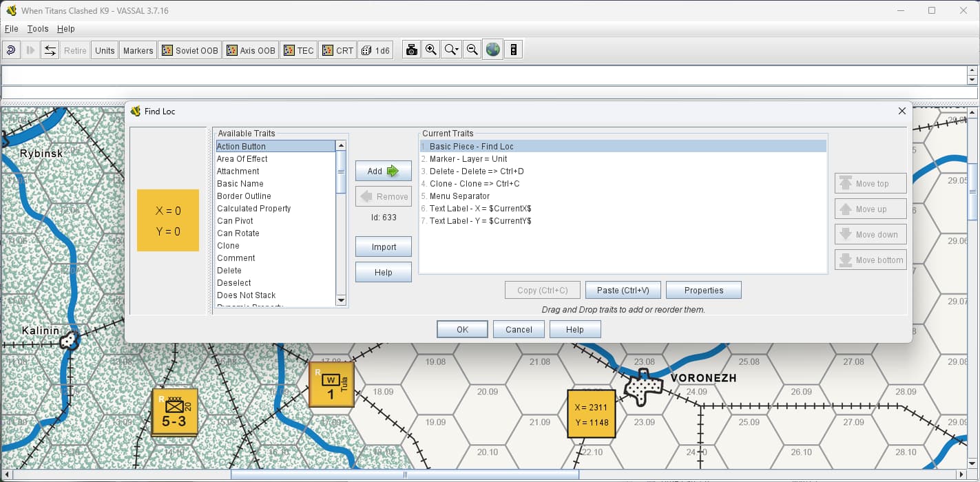The image size is (980, 482).
Task: Select Can Rotate trait
Action: [275, 233]
